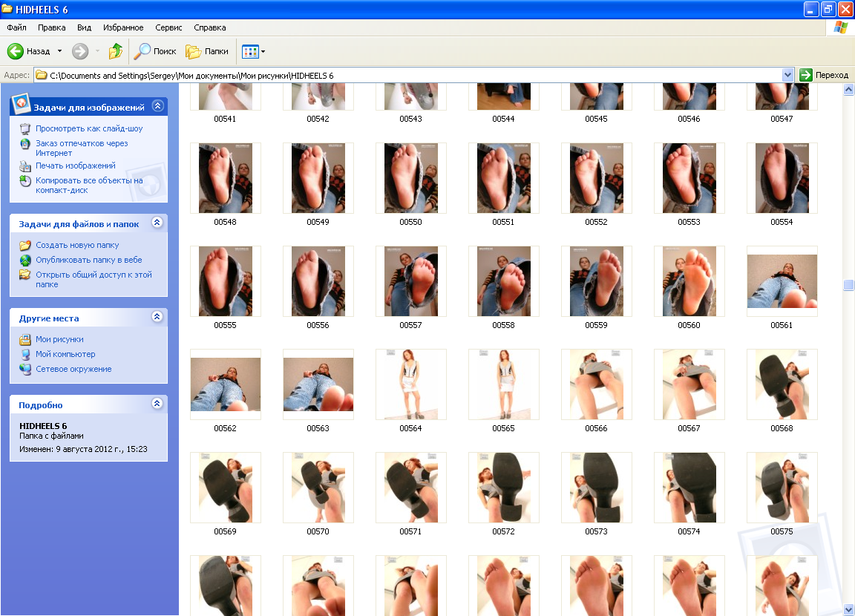Open the views dropdown arrow
The image size is (855, 616).
[263, 52]
